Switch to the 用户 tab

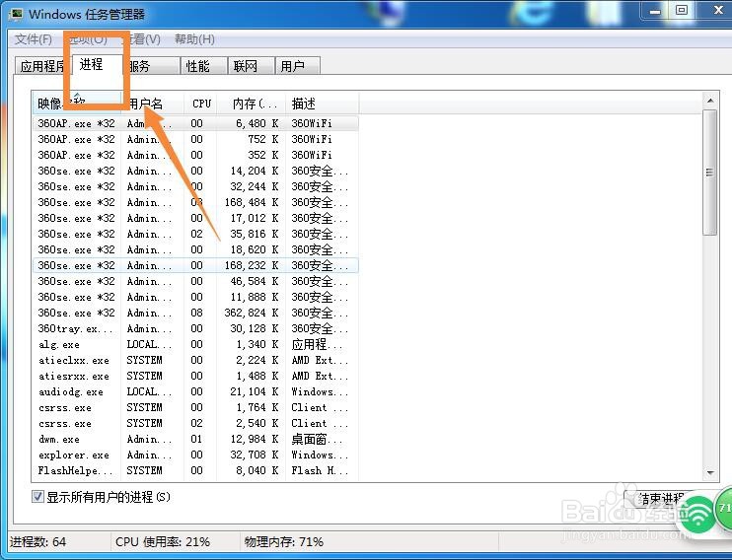pyautogui.click(x=297, y=66)
